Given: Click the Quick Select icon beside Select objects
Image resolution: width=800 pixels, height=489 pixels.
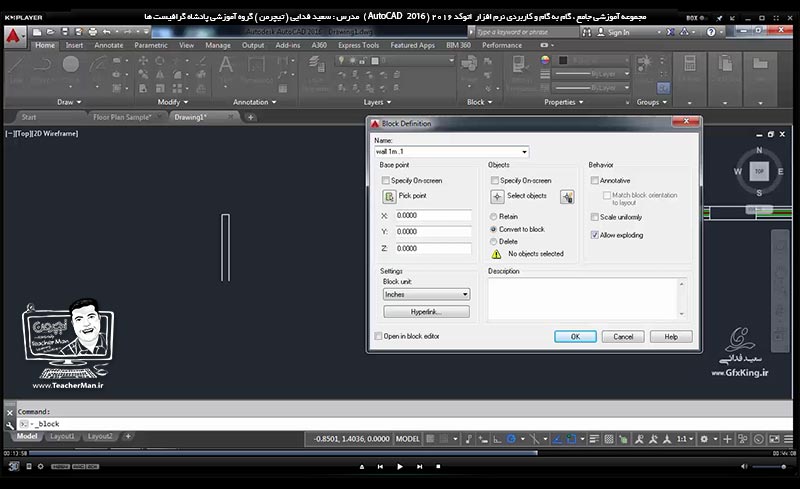Looking at the screenshot, I should pyautogui.click(x=567, y=197).
